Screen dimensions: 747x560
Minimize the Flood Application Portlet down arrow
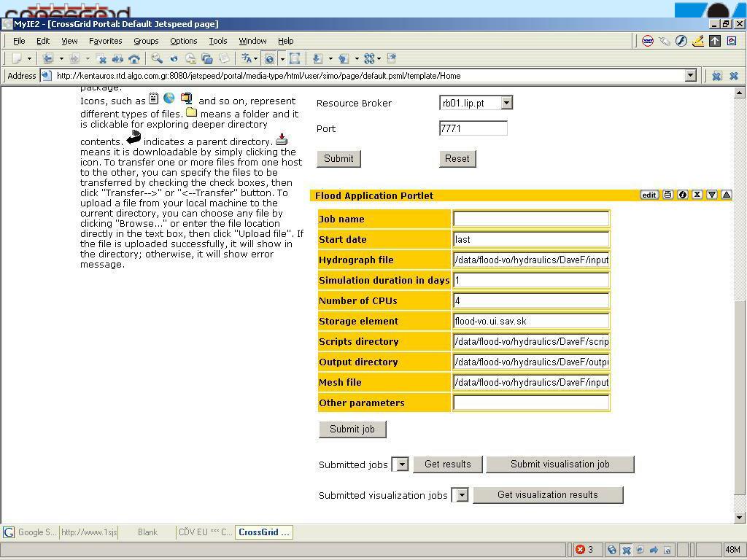pyautogui.click(x=712, y=194)
